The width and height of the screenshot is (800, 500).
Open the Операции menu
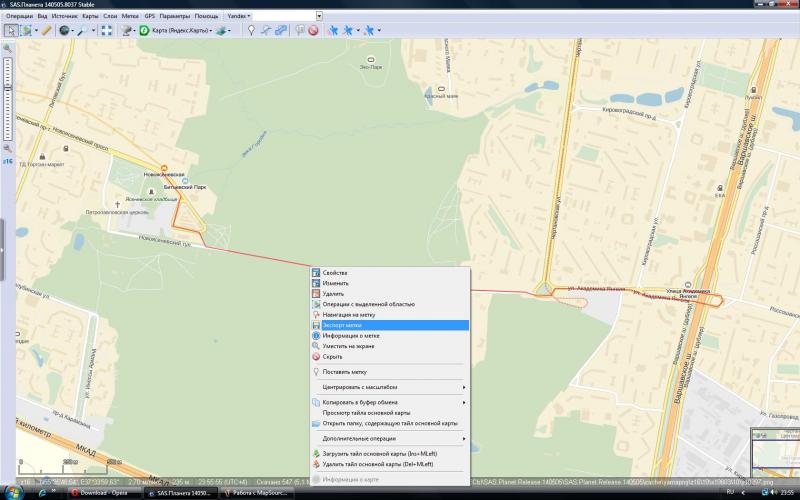[x=19, y=16]
